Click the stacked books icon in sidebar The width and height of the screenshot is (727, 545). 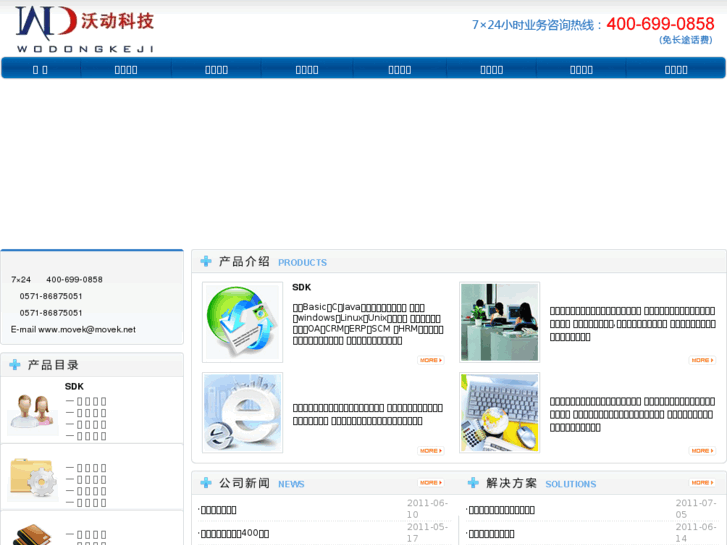coord(32,532)
